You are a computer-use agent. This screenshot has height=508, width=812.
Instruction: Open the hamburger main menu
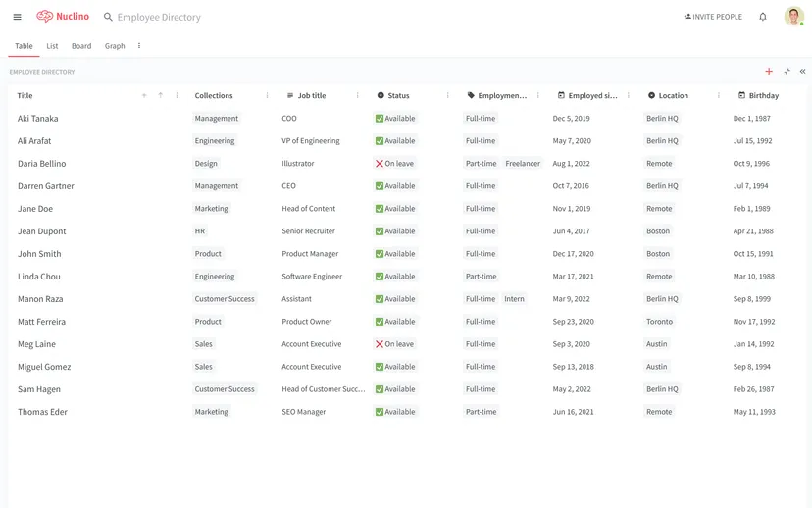pos(17,17)
